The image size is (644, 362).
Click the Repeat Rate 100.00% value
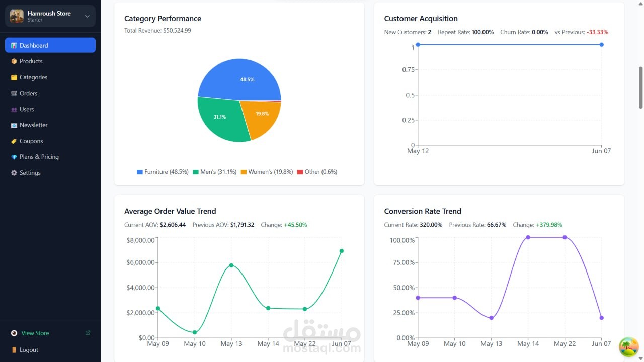(x=482, y=32)
